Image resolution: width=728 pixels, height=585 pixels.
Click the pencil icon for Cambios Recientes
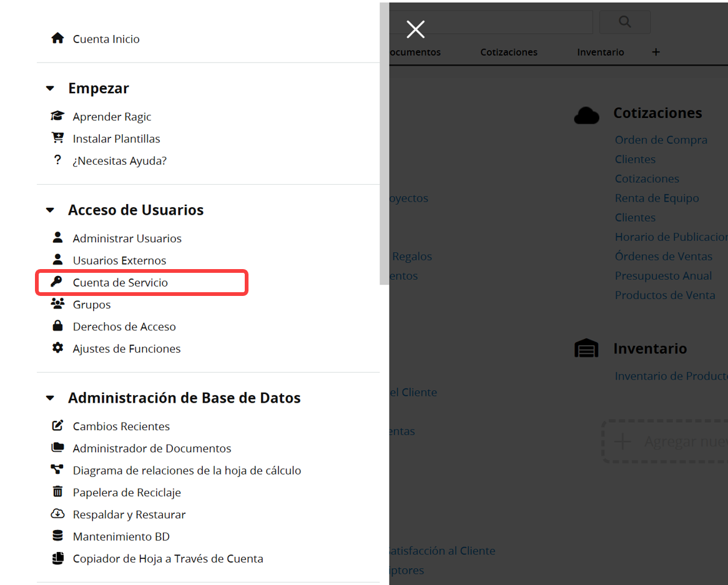tap(57, 426)
